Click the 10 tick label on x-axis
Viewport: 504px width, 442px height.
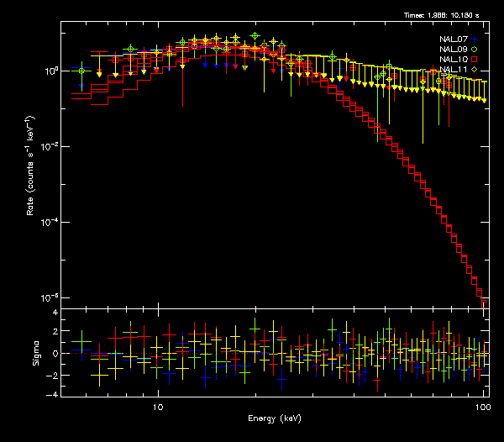click(x=158, y=407)
